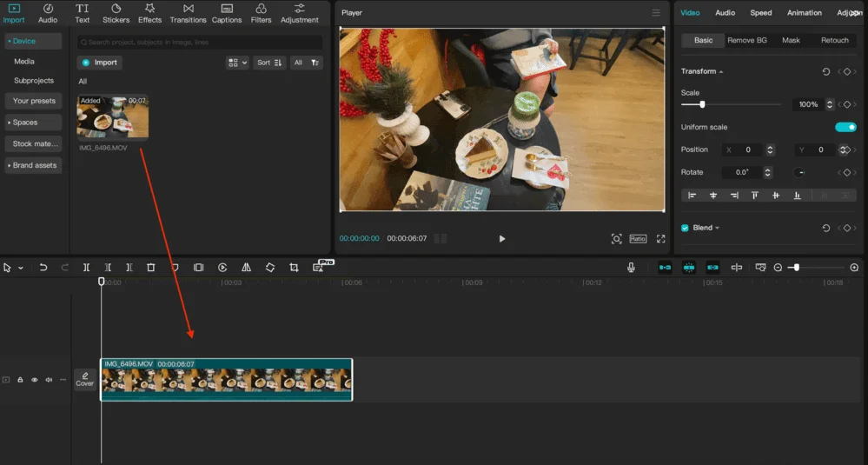The image size is (868, 465).
Task: Select the IMG_6496.MOV media thumbnail
Action: [x=112, y=117]
